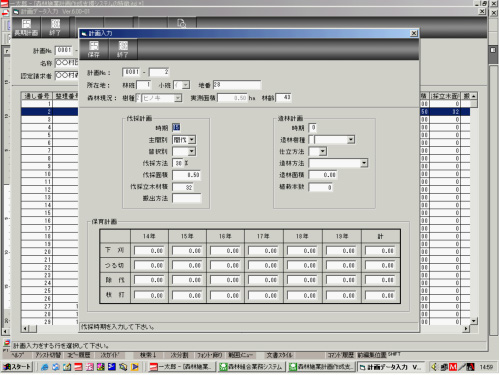Click the つる切 16年 cell
This screenshot has height=375, width=500.
(225, 265)
